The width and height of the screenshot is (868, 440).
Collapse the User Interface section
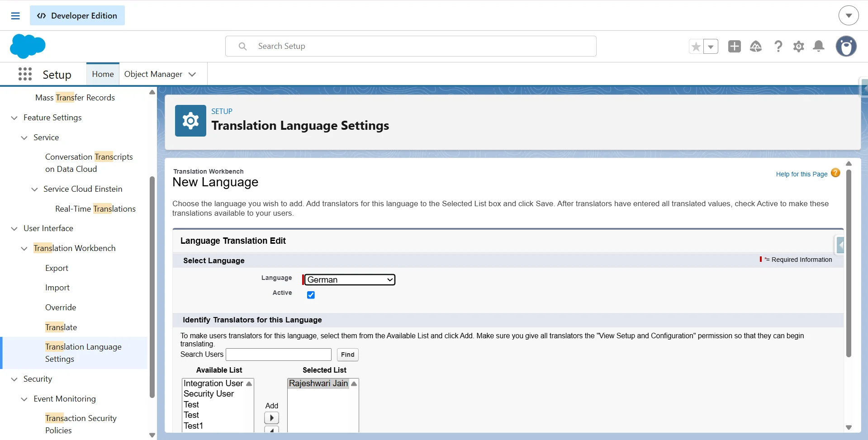14,228
